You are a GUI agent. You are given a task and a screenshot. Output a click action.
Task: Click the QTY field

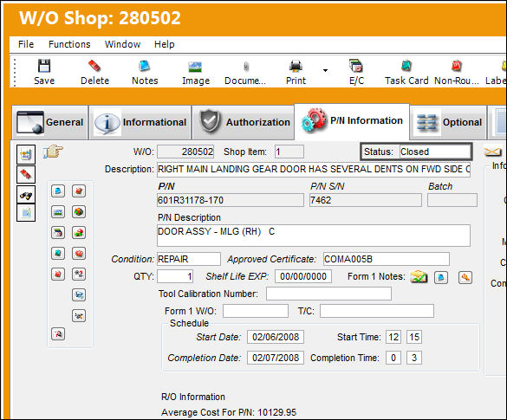[175, 276]
